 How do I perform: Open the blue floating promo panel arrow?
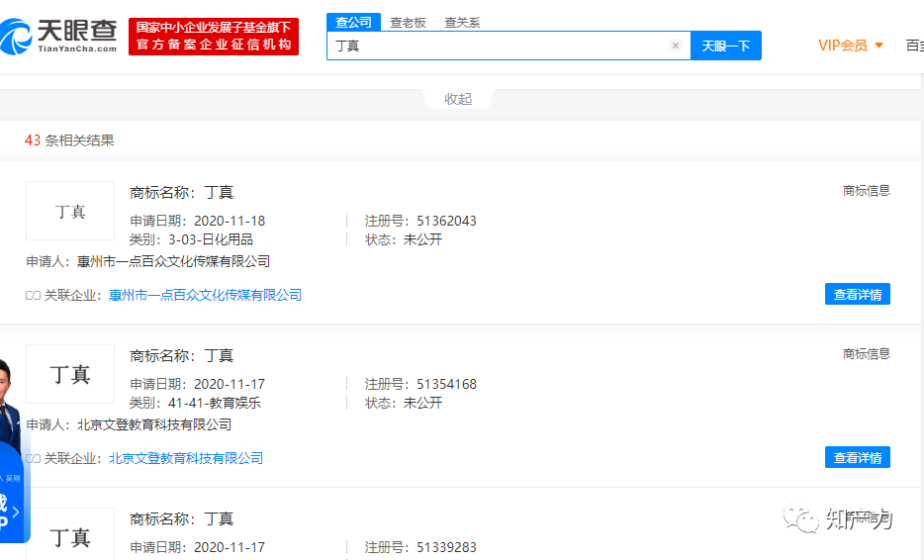[x=16, y=512]
